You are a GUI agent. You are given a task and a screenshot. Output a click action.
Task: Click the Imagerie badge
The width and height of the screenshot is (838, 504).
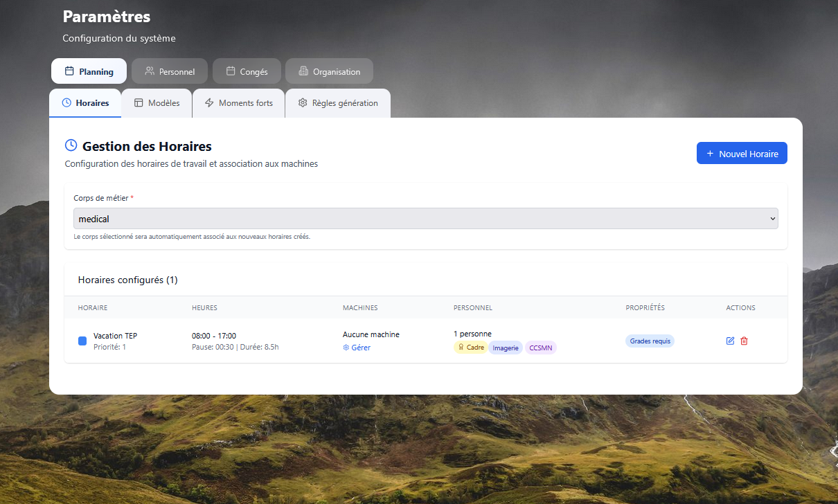point(506,348)
